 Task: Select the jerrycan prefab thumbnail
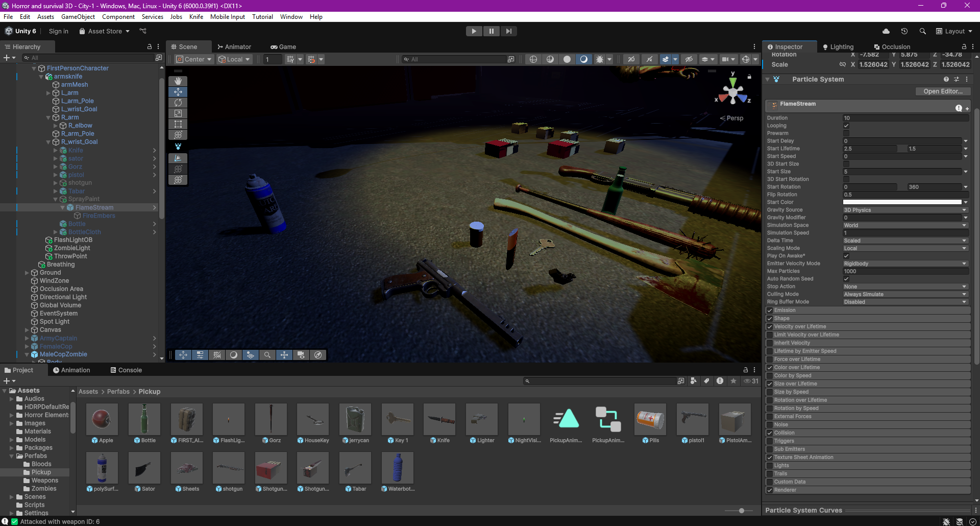click(355, 419)
